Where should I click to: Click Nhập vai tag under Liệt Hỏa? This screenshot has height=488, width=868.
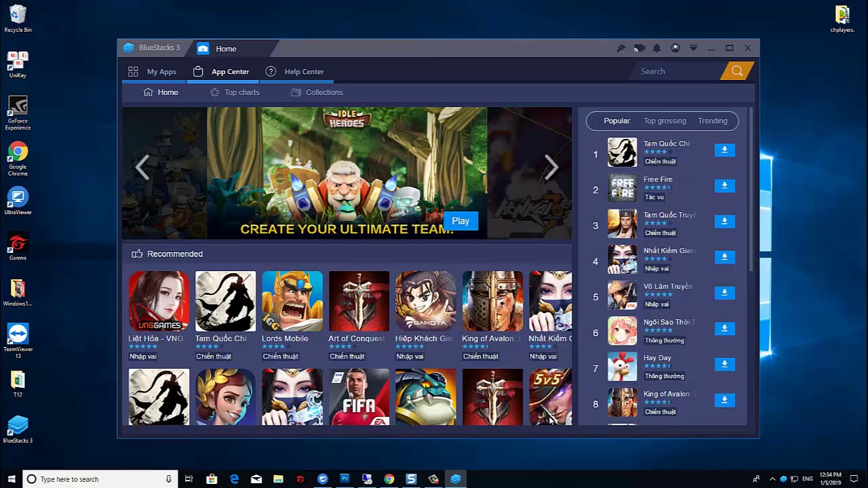point(143,357)
